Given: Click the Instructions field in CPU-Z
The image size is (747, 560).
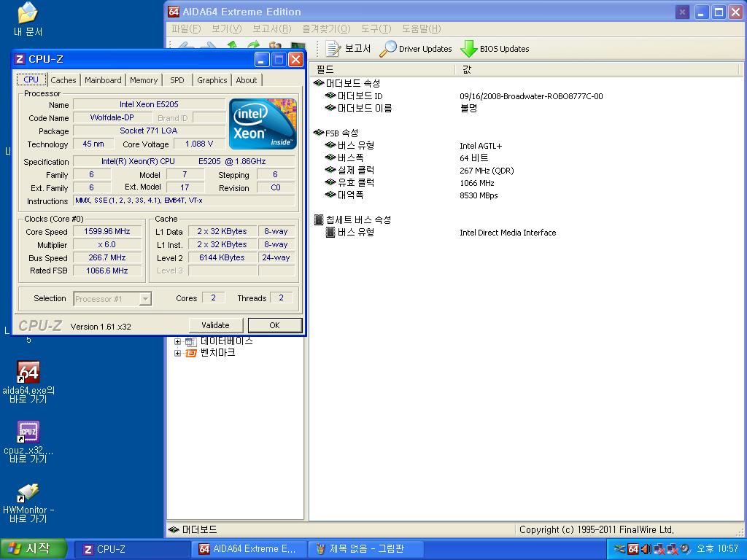Looking at the screenshot, I should [x=184, y=201].
